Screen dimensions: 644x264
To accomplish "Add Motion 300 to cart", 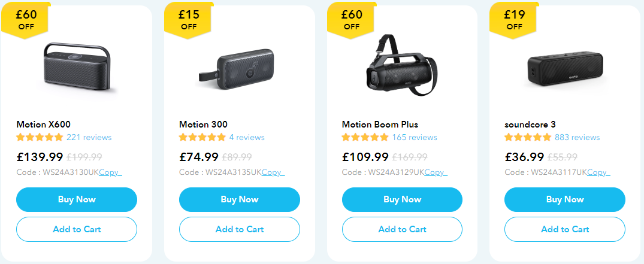I will point(239,229).
